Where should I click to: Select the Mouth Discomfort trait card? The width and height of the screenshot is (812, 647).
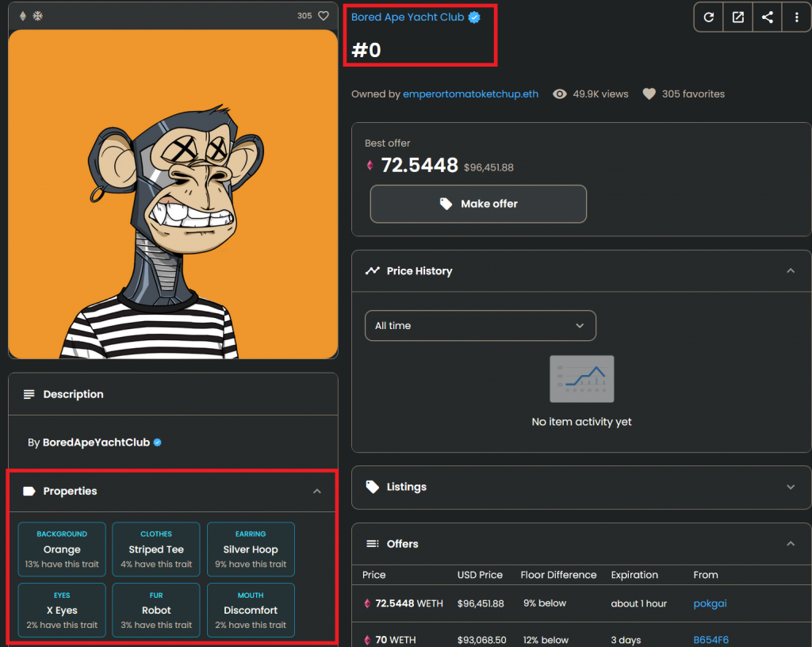pos(251,611)
